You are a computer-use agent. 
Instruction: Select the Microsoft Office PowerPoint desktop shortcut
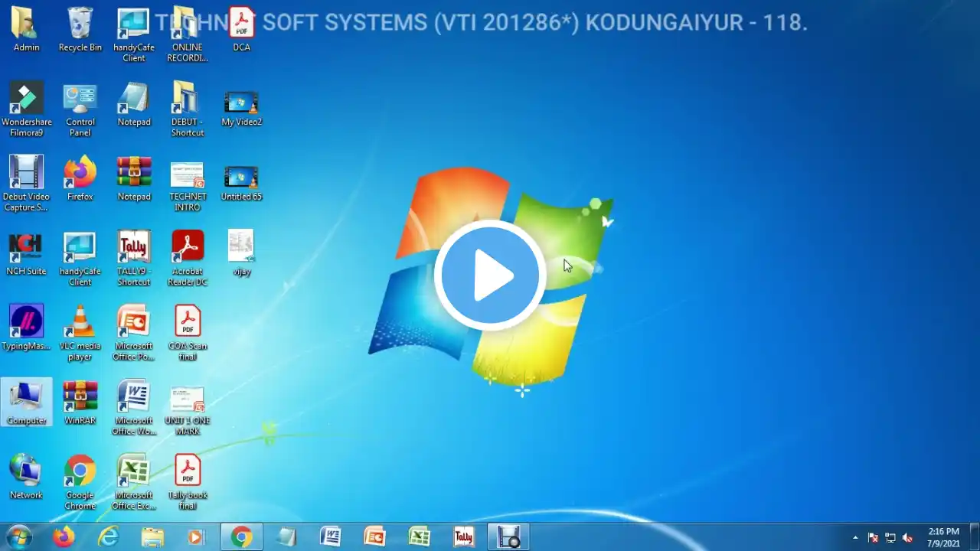point(134,332)
